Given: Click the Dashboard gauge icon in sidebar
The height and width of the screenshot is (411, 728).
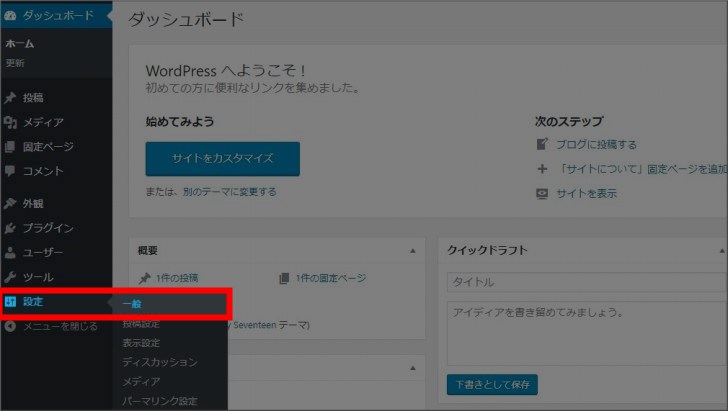Looking at the screenshot, I should coord(10,16).
